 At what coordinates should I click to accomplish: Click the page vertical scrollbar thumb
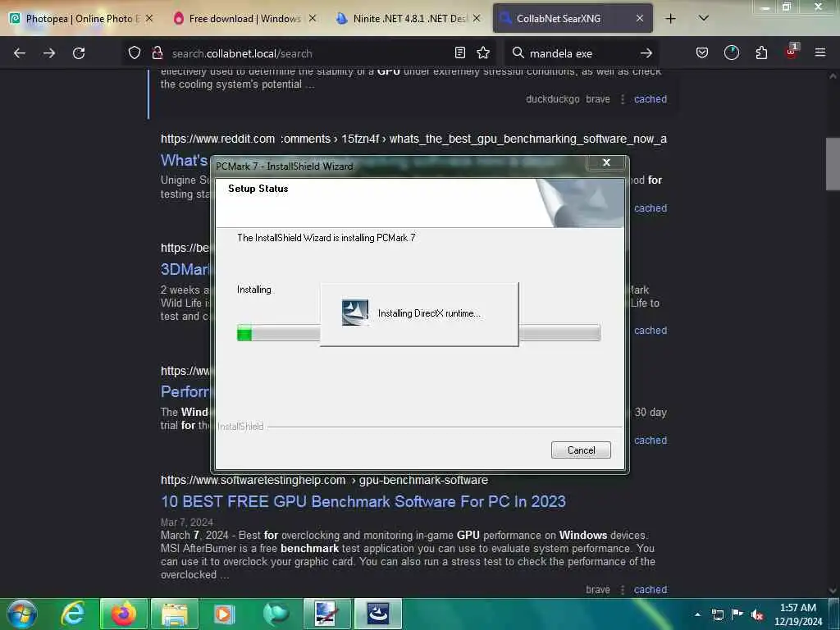[833, 164]
